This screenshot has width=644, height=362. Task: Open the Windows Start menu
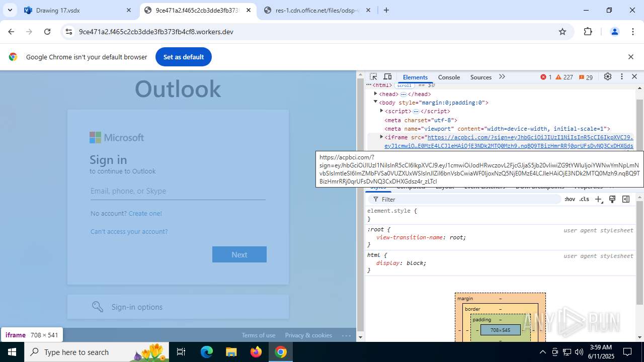pos(12,352)
